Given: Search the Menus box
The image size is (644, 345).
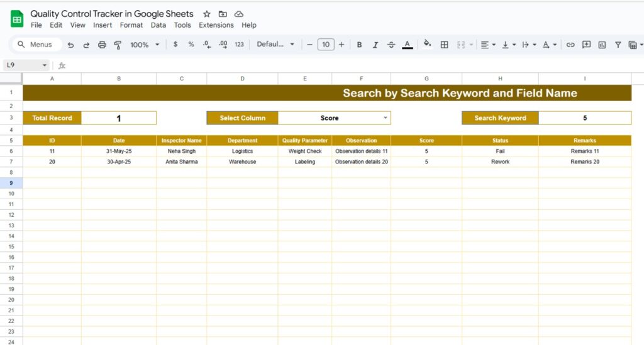Looking at the screenshot, I should pyautogui.click(x=37, y=45).
